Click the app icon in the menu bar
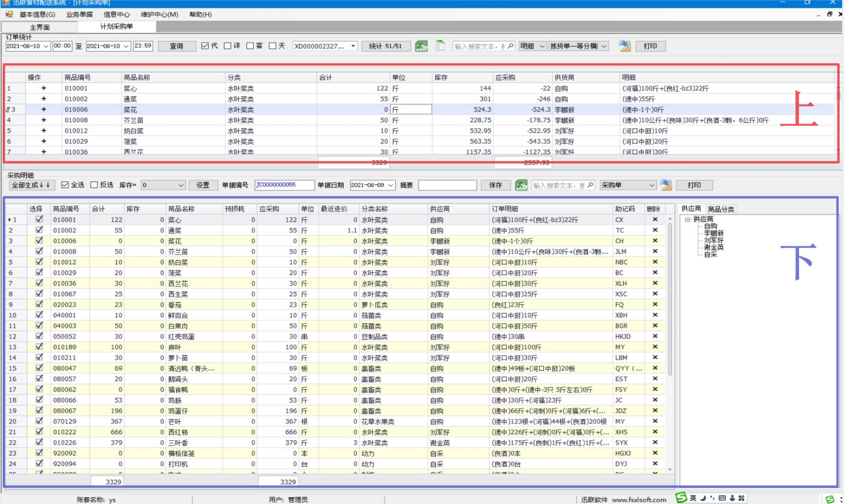This screenshot has width=844, height=504. 9,14
